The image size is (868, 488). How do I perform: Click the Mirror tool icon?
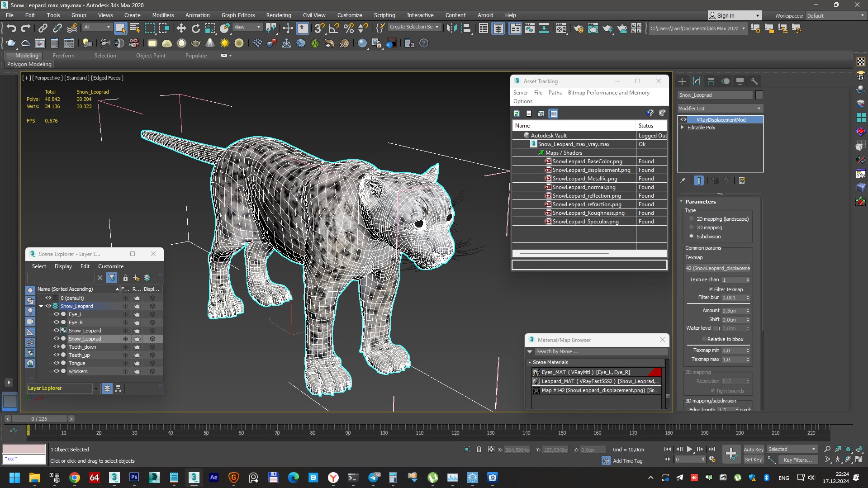(451, 28)
